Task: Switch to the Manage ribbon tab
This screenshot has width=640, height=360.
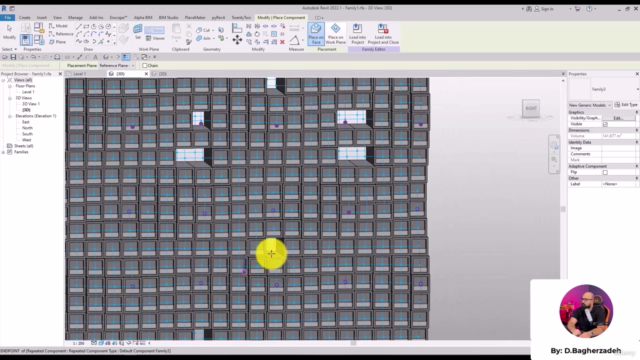Action: coord(75,18)
